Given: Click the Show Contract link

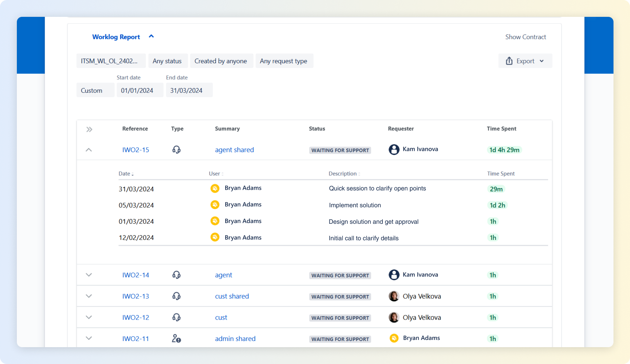Looking at the screenshot, I should click(525, 37).
